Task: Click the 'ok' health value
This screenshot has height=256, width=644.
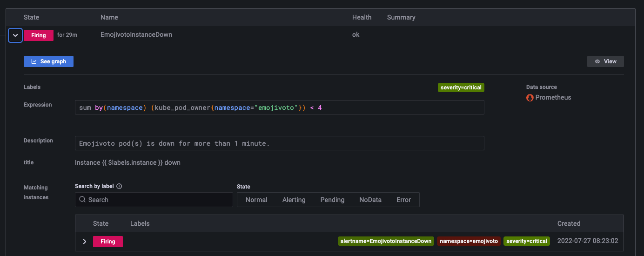Action: 356,35
